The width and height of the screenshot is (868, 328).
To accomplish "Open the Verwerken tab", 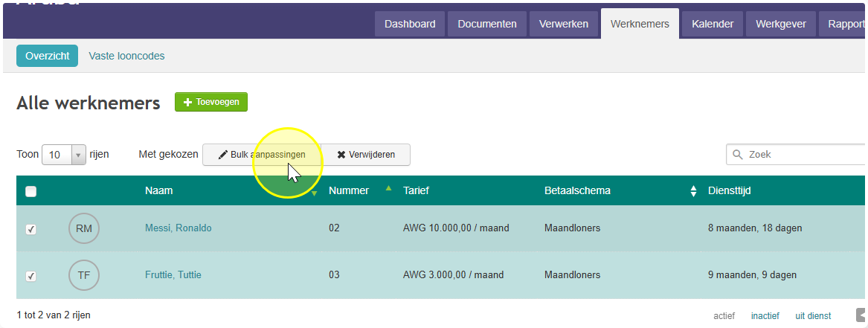I will [564, 25].
